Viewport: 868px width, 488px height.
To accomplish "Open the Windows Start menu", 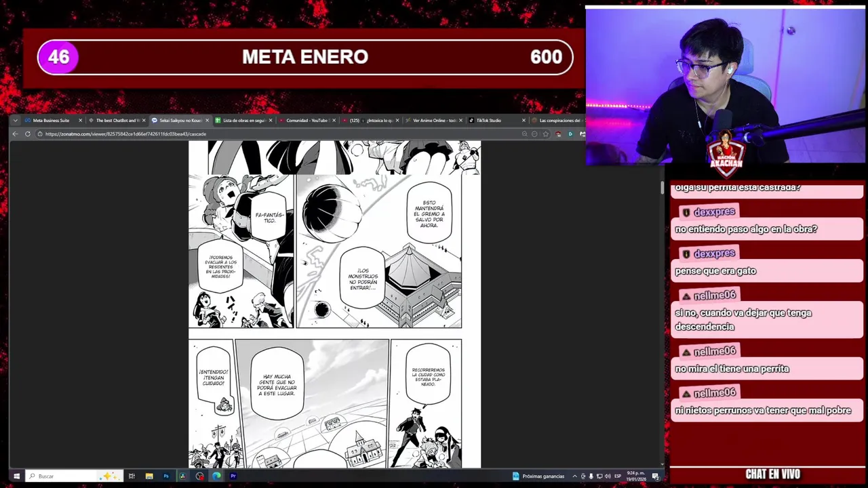I will pyautogui.click(x=16, y=476).
